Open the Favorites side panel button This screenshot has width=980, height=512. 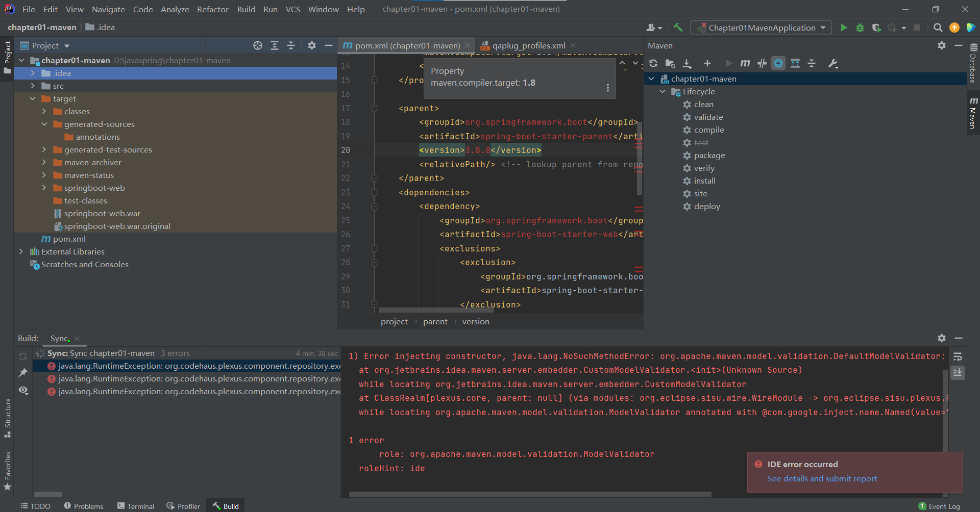tap(7, 471)
